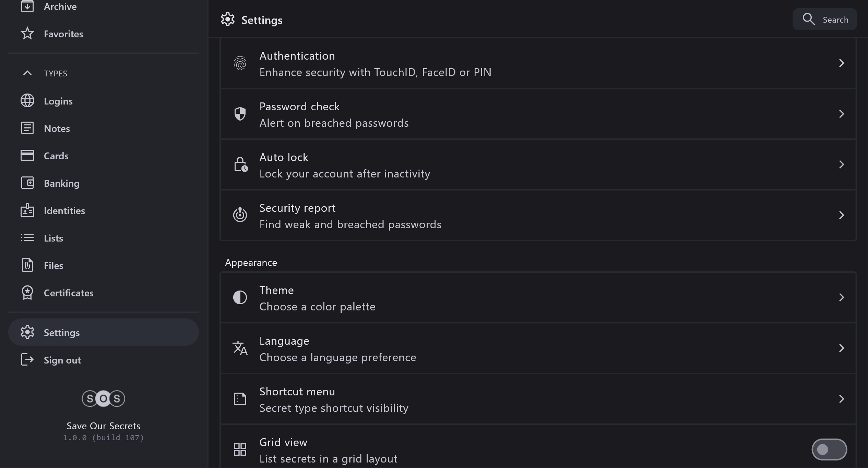The image size is (868, 468).
Task: Click the half-circle Theme icon
Action: pos(240,297)
